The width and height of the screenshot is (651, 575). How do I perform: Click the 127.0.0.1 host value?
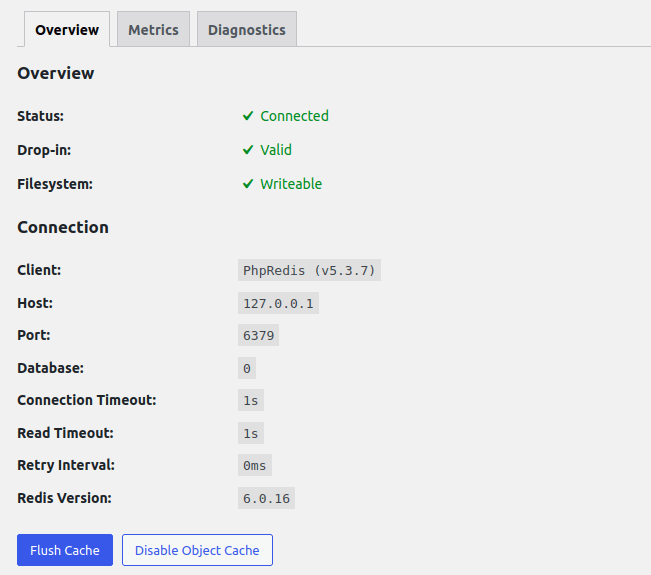[278, 303]
